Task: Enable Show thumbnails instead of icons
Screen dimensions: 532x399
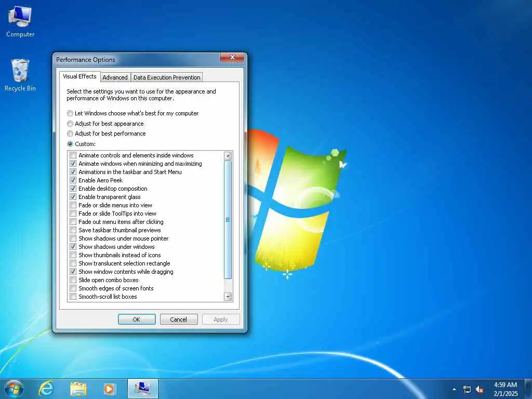Action: pyautogui.click(x=73, y=255)
